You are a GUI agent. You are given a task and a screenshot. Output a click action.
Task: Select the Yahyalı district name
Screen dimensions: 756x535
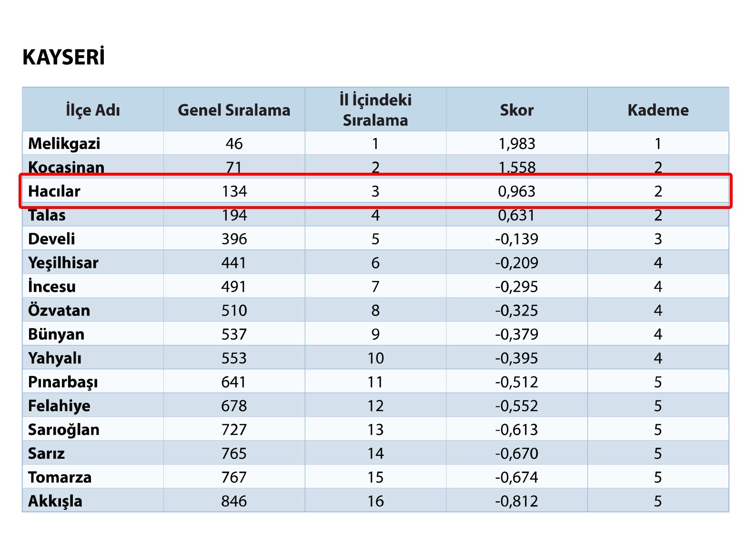[x=55, y=358]
